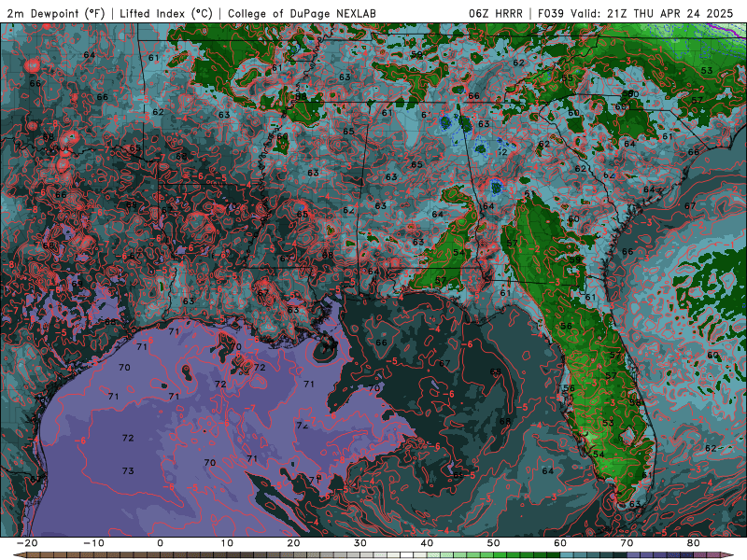The width and height of the screenshot is (747, 560).
Task: Click the "73" dewpoint value in the western Gulf
Action: pos(128,471)
